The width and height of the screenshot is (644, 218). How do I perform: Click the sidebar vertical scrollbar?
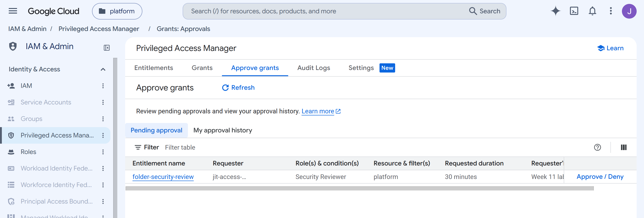115,138
